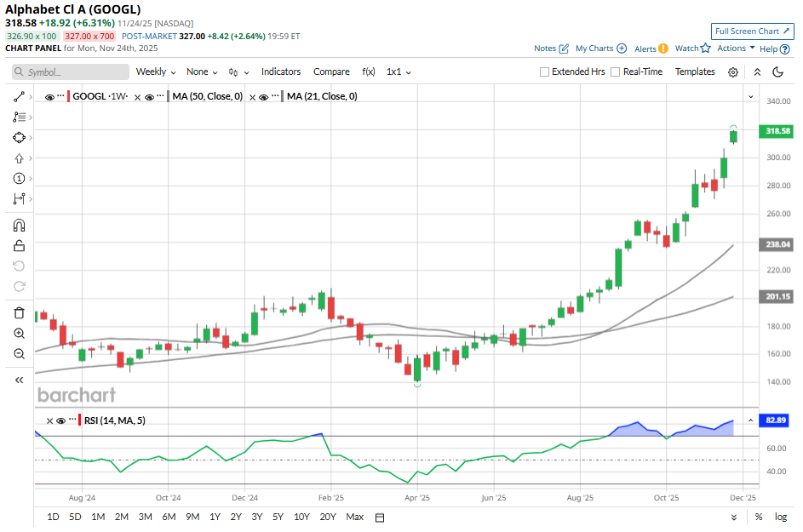The image size is (803, 532).
Task: Open the Compare menu
Action: [331, 72]
